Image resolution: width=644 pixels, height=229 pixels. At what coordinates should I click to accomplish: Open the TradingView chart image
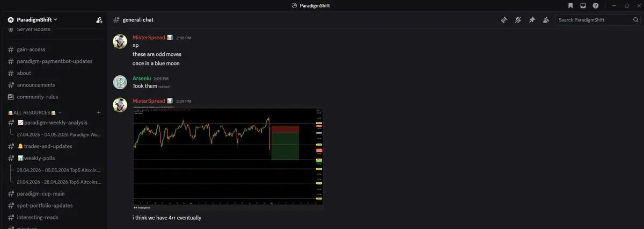click(x=228, y=157)
